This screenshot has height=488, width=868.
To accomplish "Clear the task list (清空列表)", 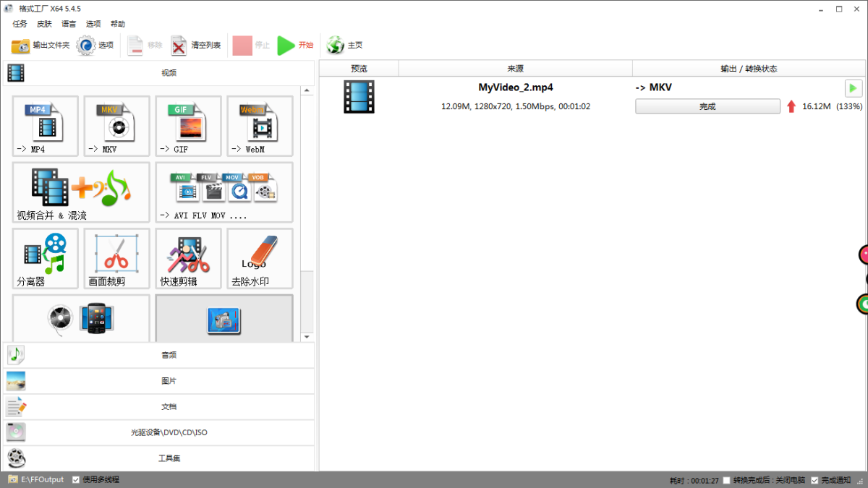I will click(x=195, y=46).
